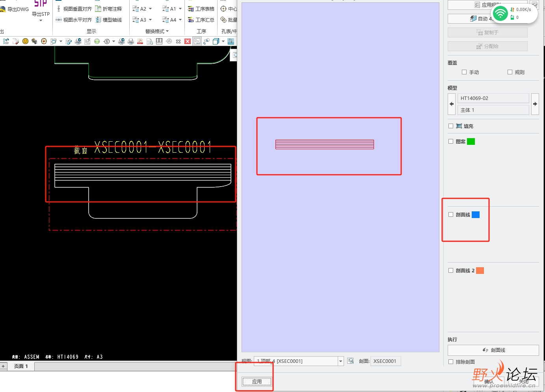
Task: Click the list settings icon at toolbar start
Action: coord(6,41)
